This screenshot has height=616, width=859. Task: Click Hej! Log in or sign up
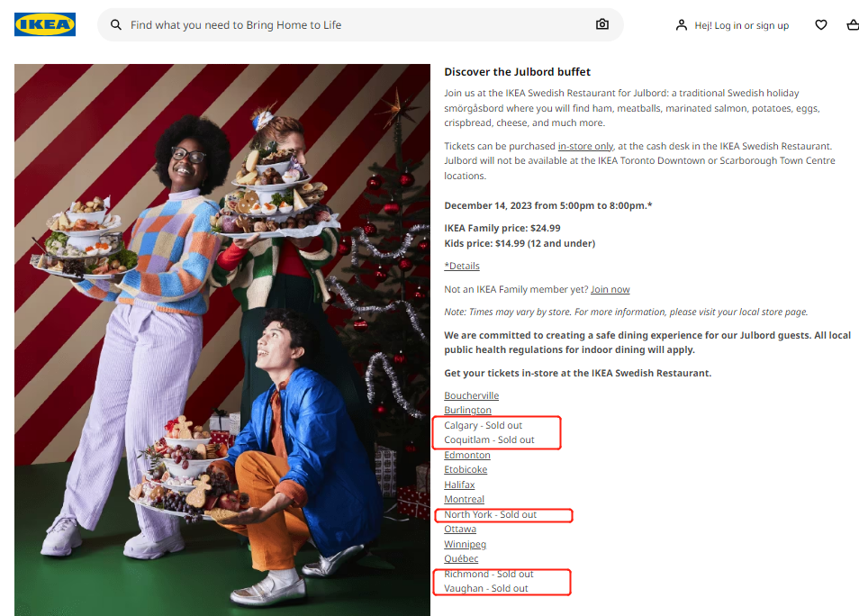coord(741,25)
